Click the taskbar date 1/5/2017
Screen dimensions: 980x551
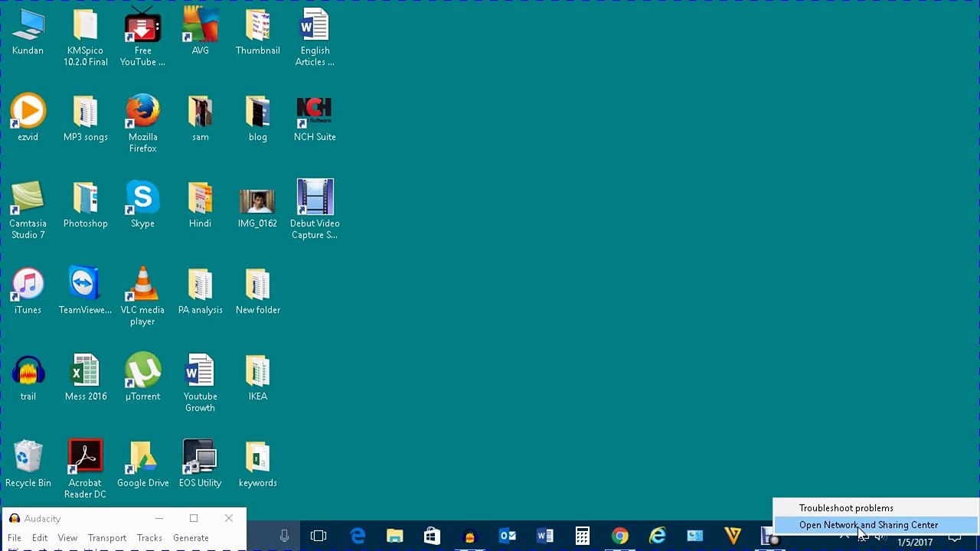[x=915, y=543]
